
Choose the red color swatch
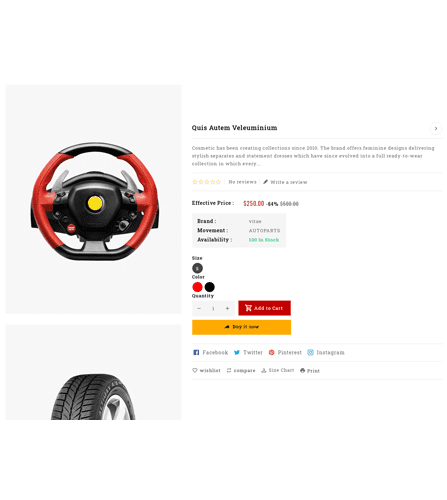click(197, 287)
